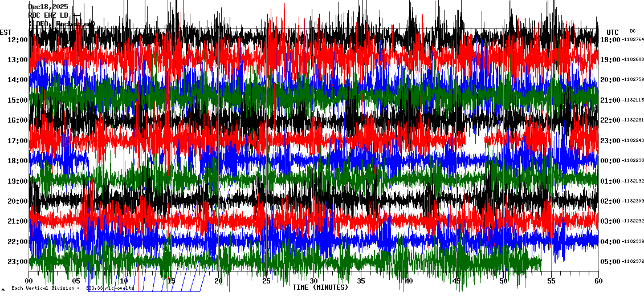The image size is (644, 296).
Task: Click the TIME (MINUTES) axis title
Action: pyautogui.click(x=320, y=287)
